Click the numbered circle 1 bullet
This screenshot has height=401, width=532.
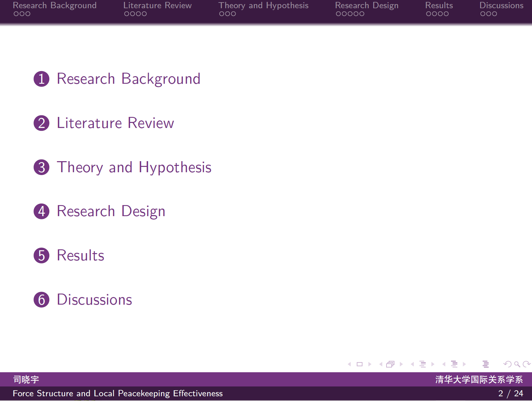(x=41, y=79)
